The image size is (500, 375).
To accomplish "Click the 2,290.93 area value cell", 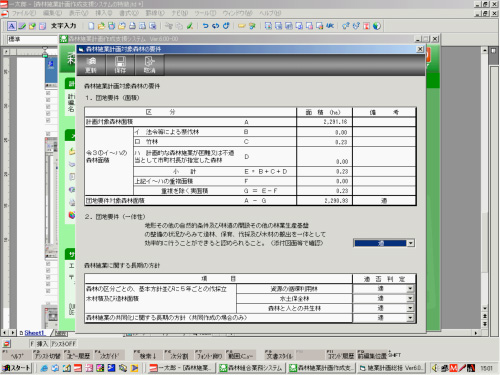I will [x=324, y=201].
